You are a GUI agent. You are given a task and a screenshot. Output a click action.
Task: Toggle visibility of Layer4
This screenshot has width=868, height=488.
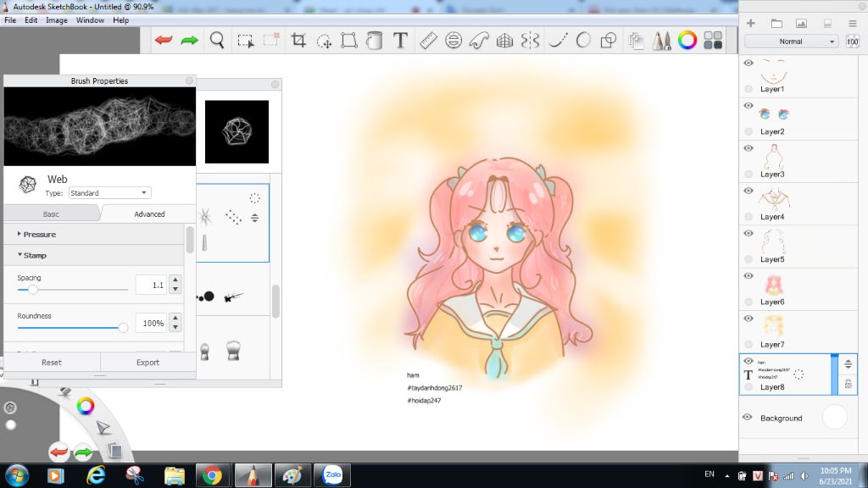pyautogui.click(x=748, y=191)
